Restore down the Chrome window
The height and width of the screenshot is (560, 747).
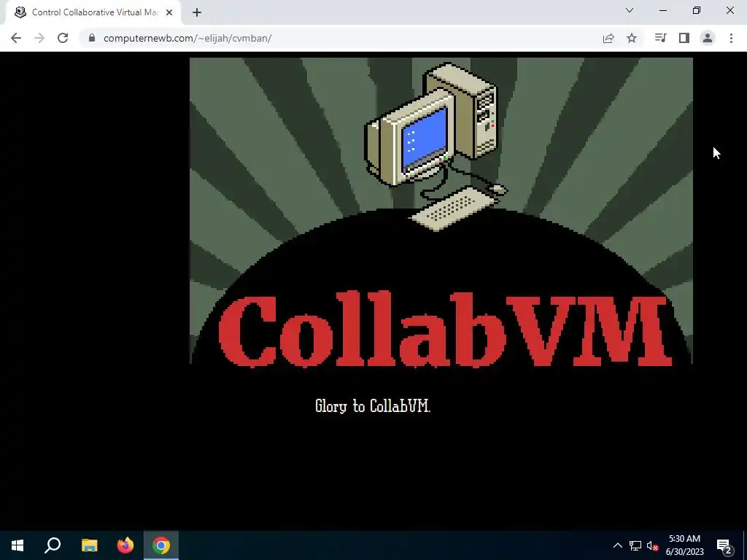point(697,10)
